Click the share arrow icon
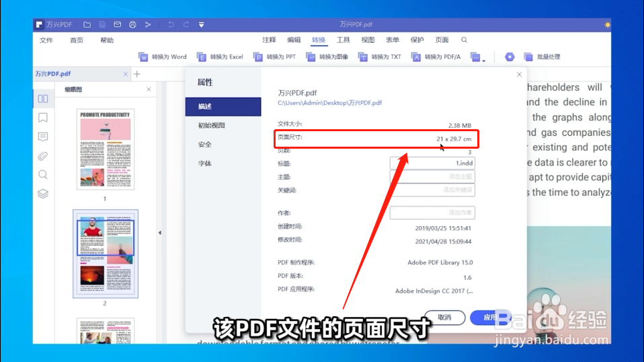Image resolution: width=644 pixels, height=362 pixels. point(148,25)
